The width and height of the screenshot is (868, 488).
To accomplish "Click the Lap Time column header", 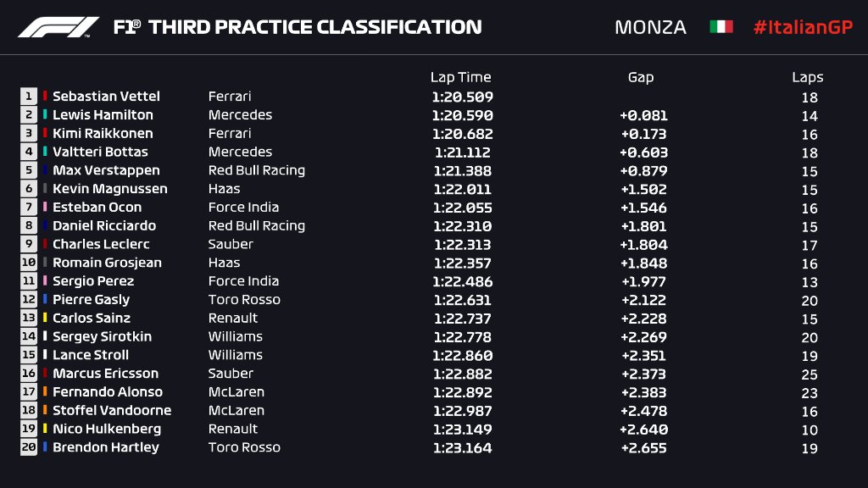I will [460, 77].
